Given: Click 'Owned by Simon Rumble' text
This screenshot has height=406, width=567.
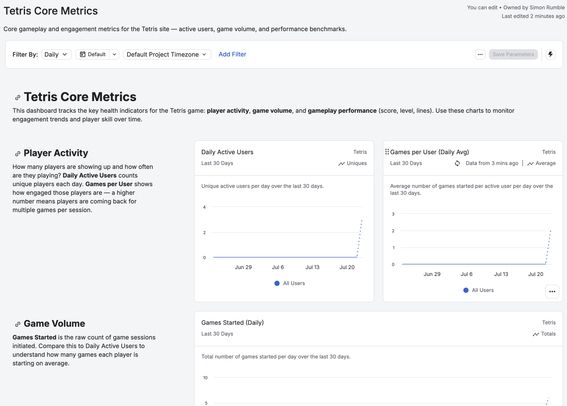Looking at the screenshot, I should 534,7.
